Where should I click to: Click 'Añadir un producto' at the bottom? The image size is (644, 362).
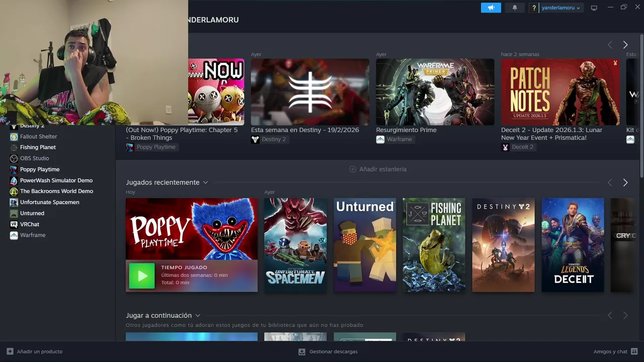(35, 351)
